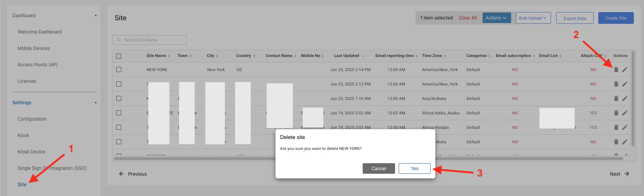Sort by the Last Updated column arrow

363,56
